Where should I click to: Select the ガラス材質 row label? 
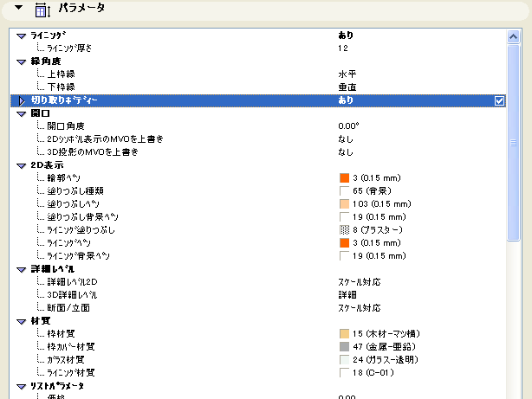[x=66, y=360]
